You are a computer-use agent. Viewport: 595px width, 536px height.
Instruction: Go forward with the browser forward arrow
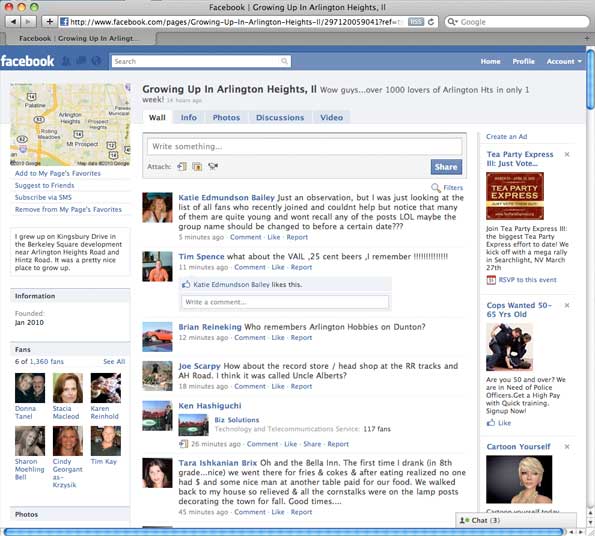pyautogui.click(x=28, y=22)
